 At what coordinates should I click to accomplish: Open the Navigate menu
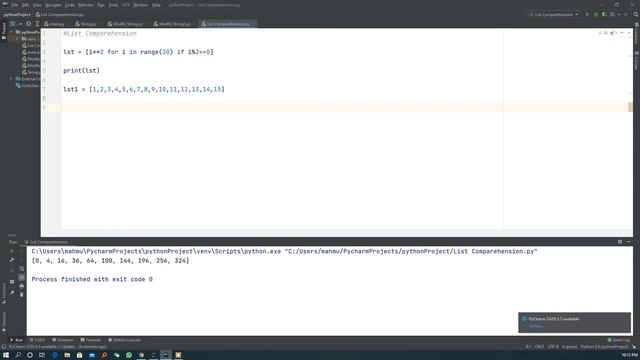pyautogui.click(x=53, y=5)
